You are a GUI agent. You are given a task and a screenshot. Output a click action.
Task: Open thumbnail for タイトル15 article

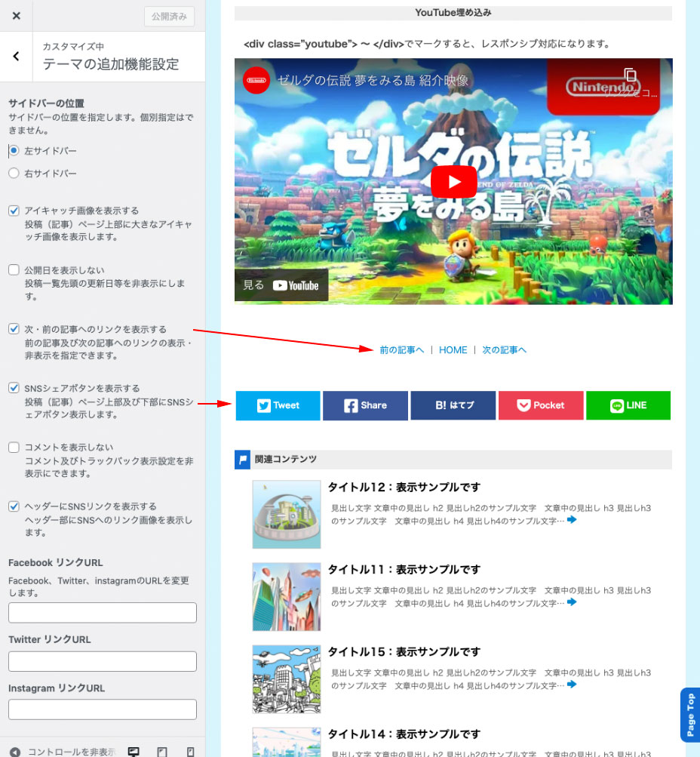(x=287, y=679)
